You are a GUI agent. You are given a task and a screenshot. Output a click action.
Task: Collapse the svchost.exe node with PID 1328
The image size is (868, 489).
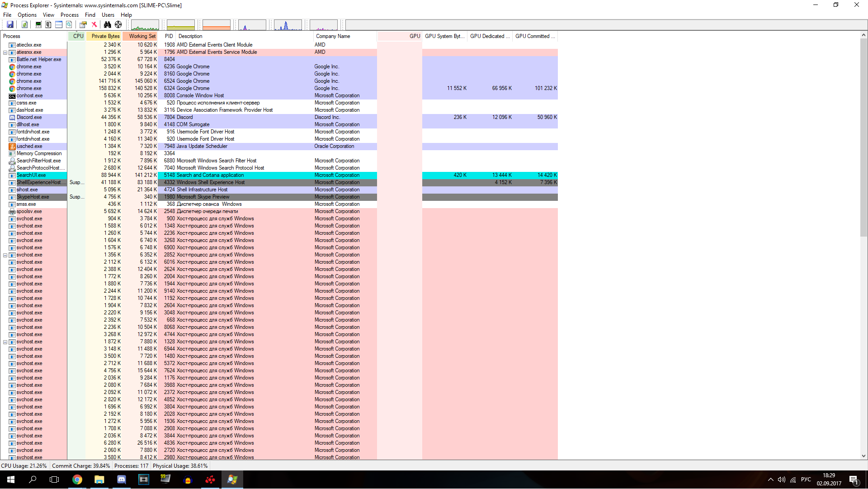pos(5,342)
